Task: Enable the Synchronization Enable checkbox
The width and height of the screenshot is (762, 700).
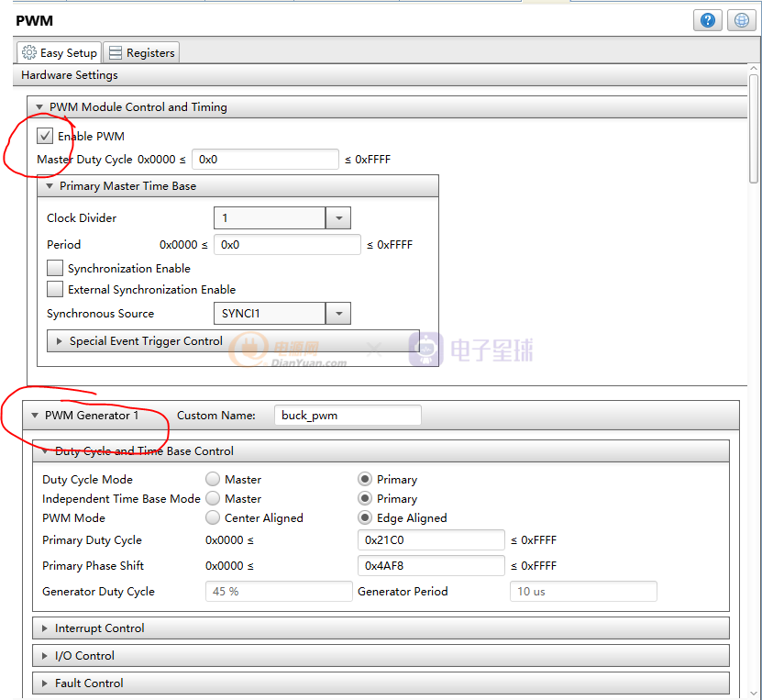Action: click(55, 269)
